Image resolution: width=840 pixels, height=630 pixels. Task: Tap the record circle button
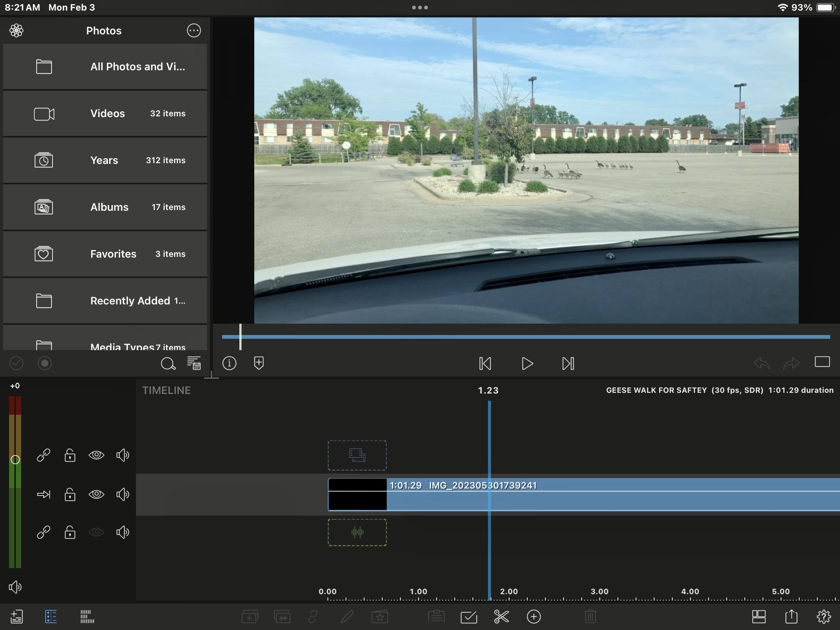pyautogui.click(x=45, y=363)
